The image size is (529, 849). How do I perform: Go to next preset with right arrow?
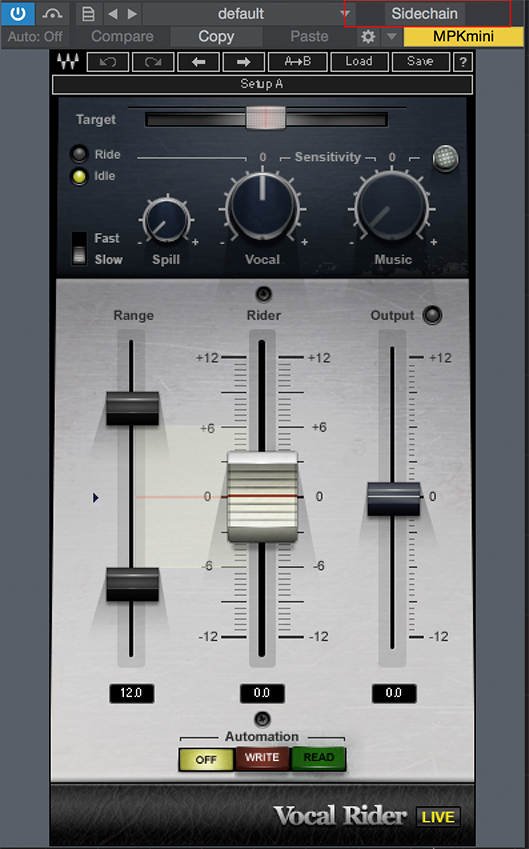pyautogui.click(x=244, y=62)
